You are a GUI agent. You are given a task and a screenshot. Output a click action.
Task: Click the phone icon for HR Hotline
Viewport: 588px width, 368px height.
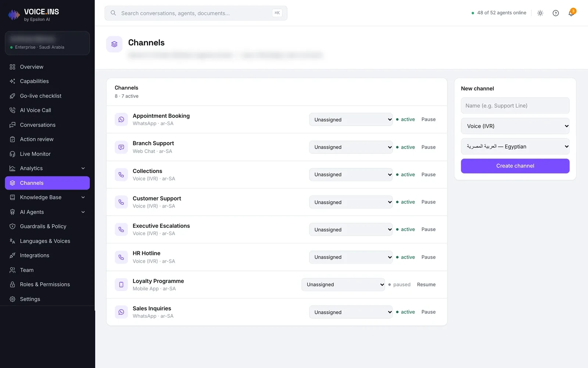121,257
